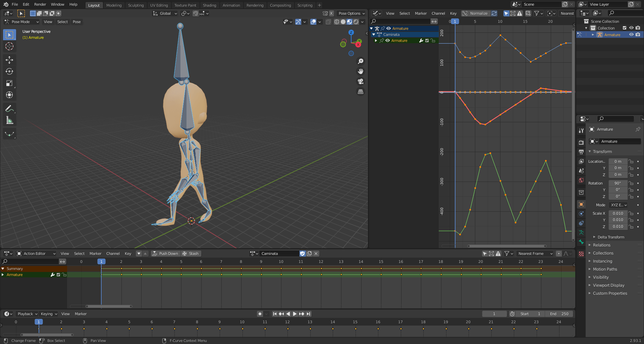Click the current frame number field
644x344 pixels.
[494, 314]
